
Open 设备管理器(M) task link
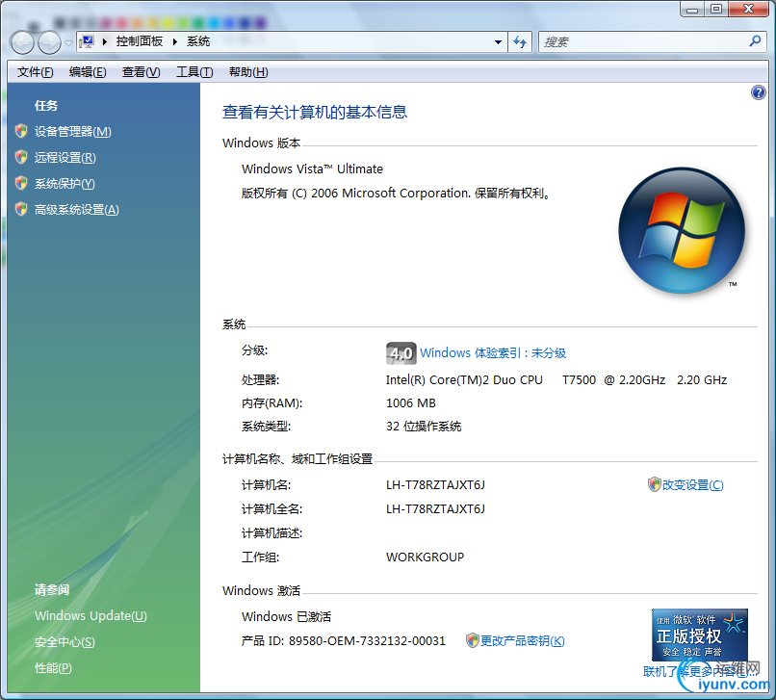[73, 132]
